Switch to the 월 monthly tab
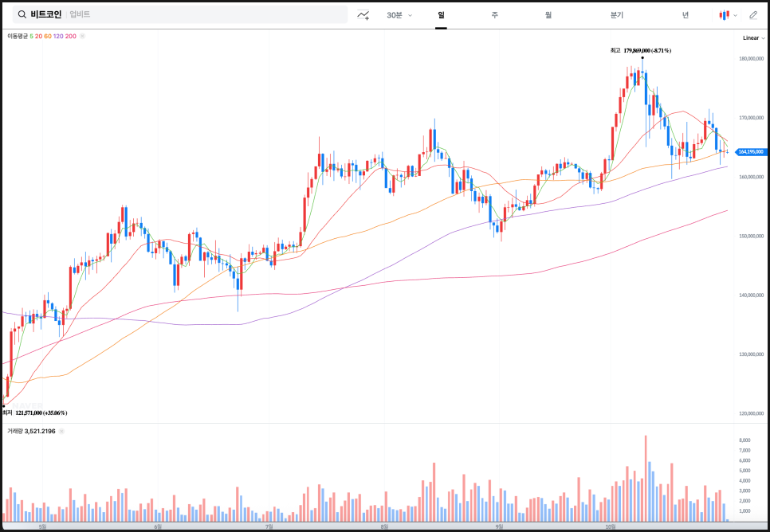Screen dimensions: 770x532 click(548, 14)
